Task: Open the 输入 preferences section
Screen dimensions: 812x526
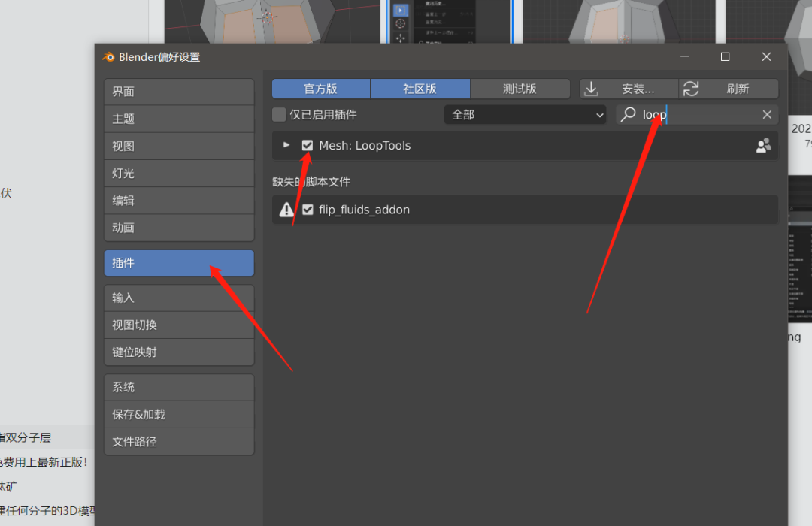Action: [x=179, y=298]
